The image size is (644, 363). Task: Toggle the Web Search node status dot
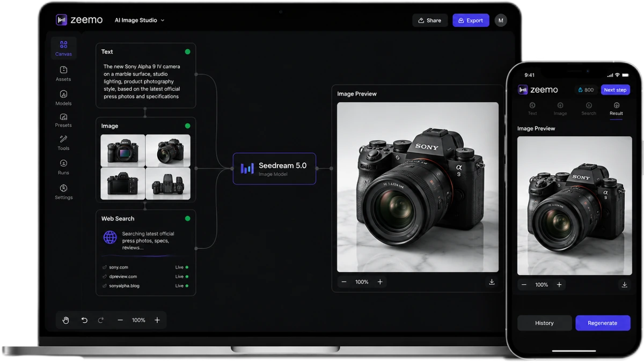(187, 219)
